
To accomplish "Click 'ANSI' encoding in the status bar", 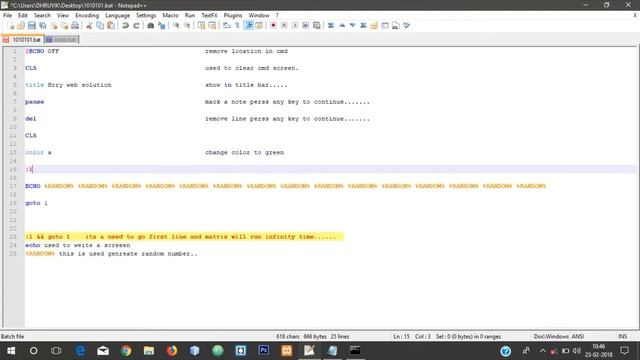I will click(578, 337).
